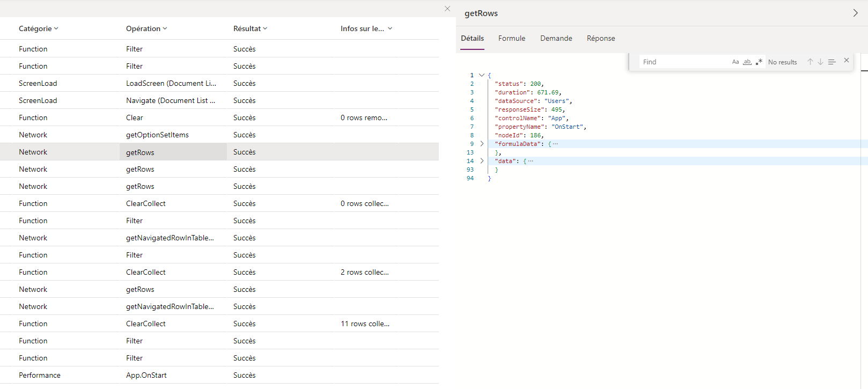Collapse the root JSON object on line 1
The height and width of the screenshot is (389, 868).
(482, 75)
